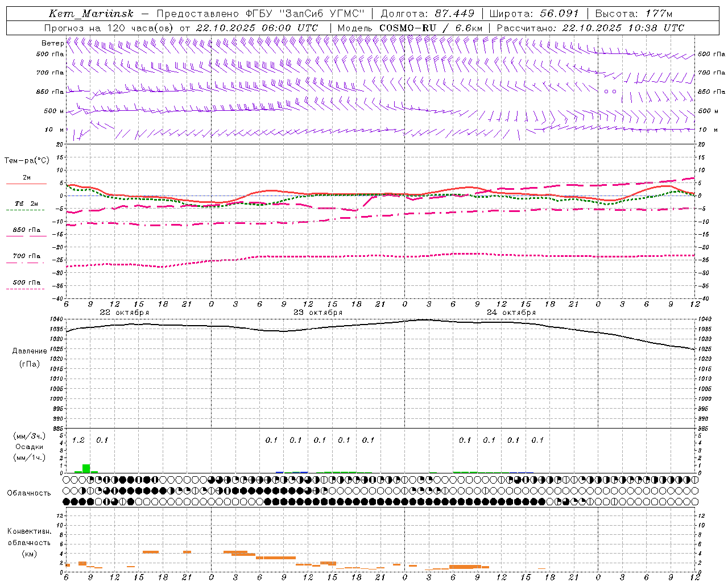This screenshot has width=728, height=582.
Task: Click the station name Kem_Mariinsk
Action: click(x=91, y=14)
